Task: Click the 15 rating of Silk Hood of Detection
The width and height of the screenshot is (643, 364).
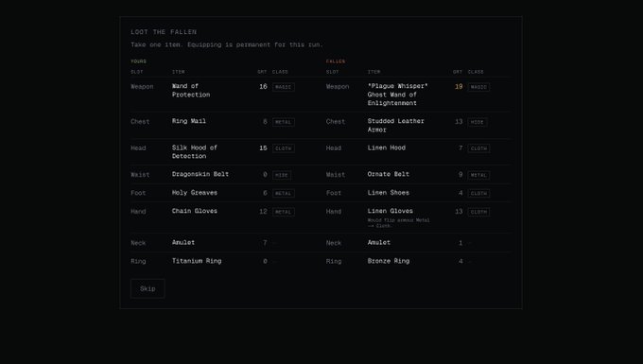Action: 263,148
